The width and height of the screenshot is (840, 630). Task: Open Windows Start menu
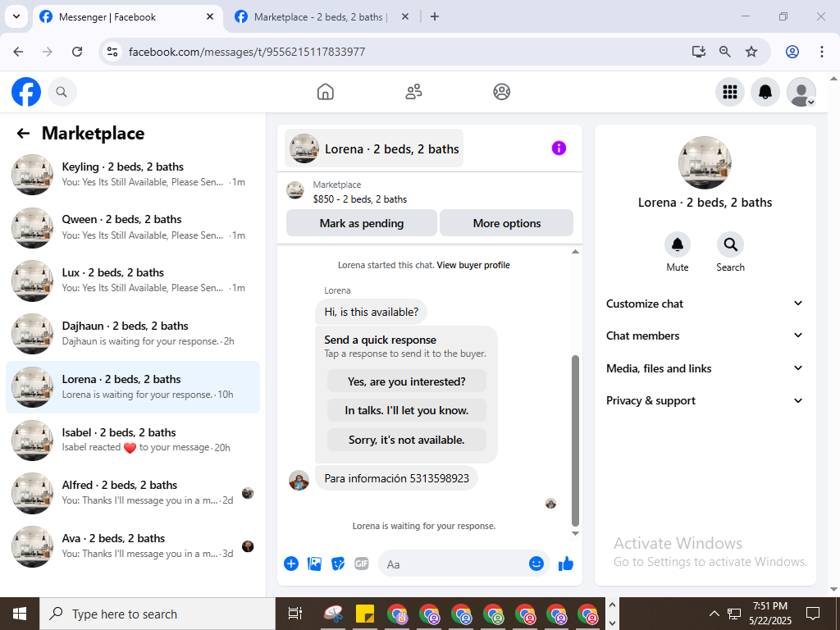pos(20,614)
